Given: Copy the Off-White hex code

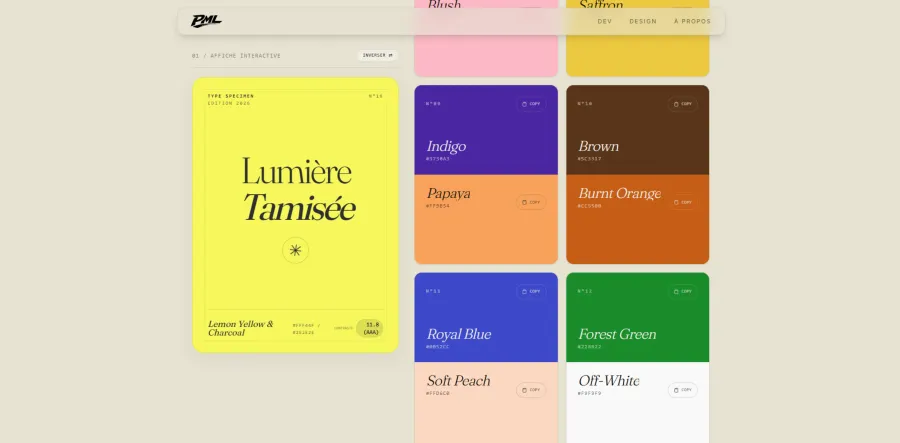Looking at the screenshot, I should (x=682, y=390).
